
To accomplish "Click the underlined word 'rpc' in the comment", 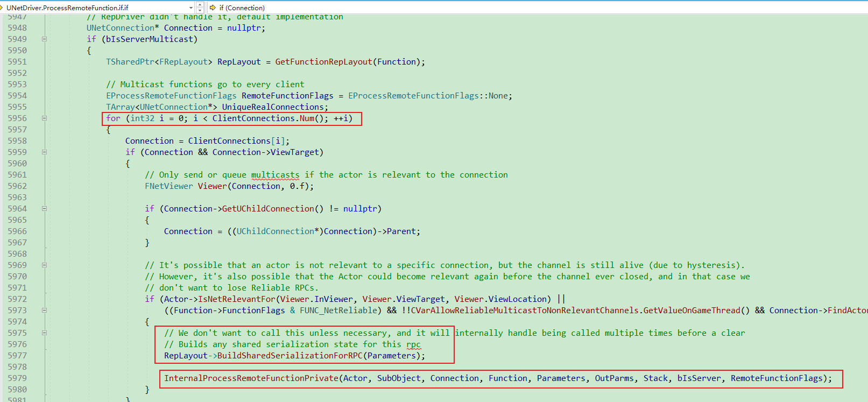I will click(413, 344).
